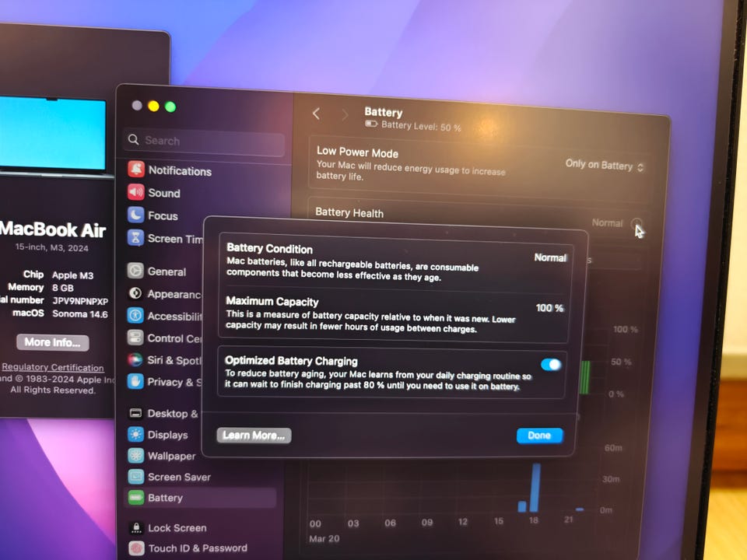The image size is (747, 560).
Task: Click the green Battery sidebar icon
Action: click(x=135, y=498)
